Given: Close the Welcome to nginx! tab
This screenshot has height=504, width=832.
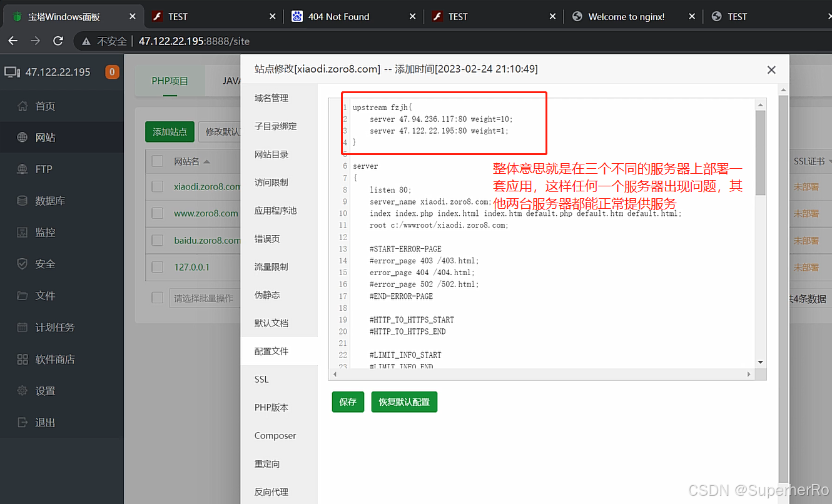Looking at the screenshot, I should coord(692,17).
